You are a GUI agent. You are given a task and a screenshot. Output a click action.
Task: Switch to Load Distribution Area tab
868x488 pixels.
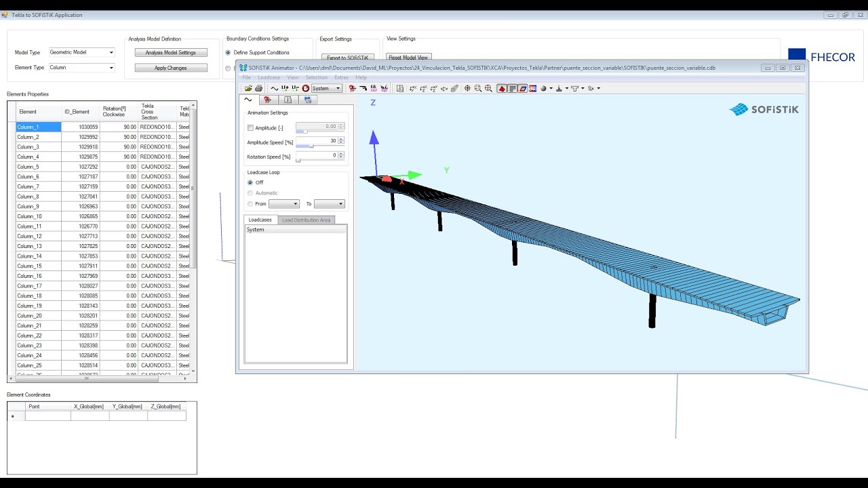pos(307,220)
